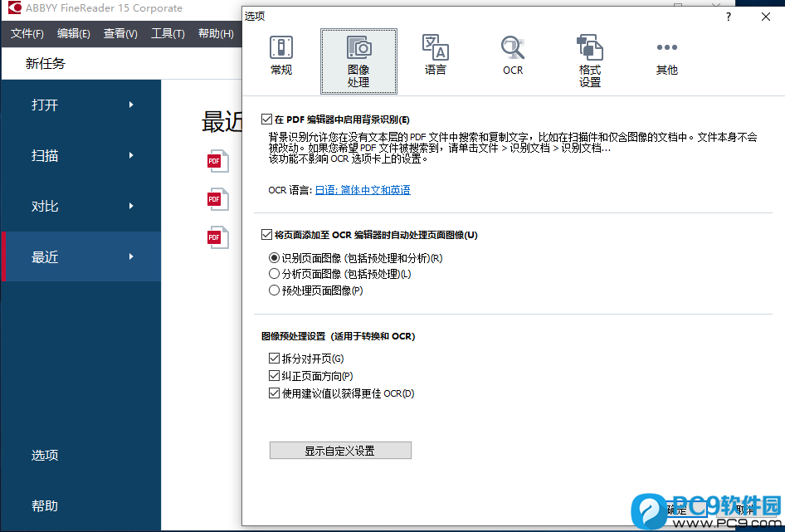Open the 工具(T) menu
This screenshot has width=785, height=532.
[x=168, y=33]
